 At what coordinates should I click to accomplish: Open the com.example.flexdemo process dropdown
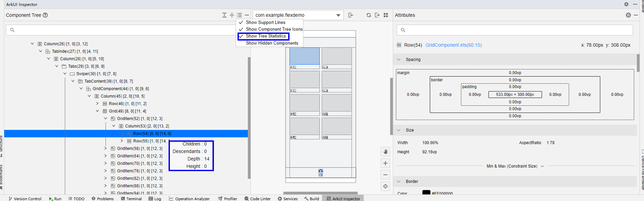[x=298, y=15]
